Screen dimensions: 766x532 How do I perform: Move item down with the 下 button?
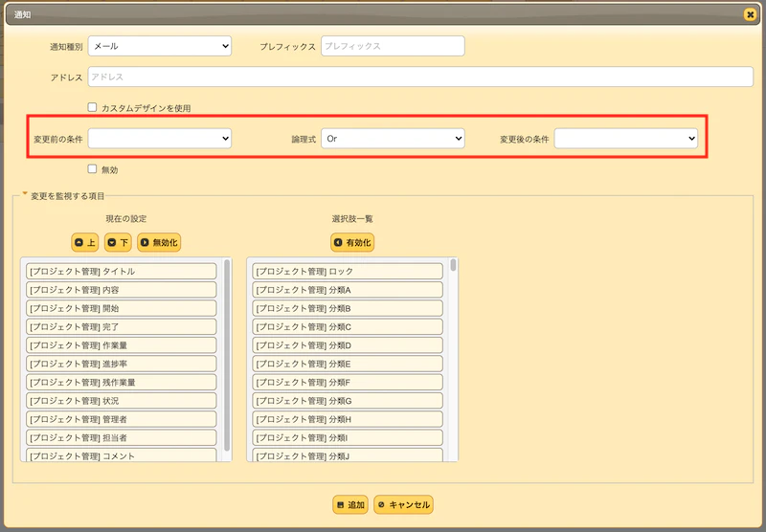(118, 242)
